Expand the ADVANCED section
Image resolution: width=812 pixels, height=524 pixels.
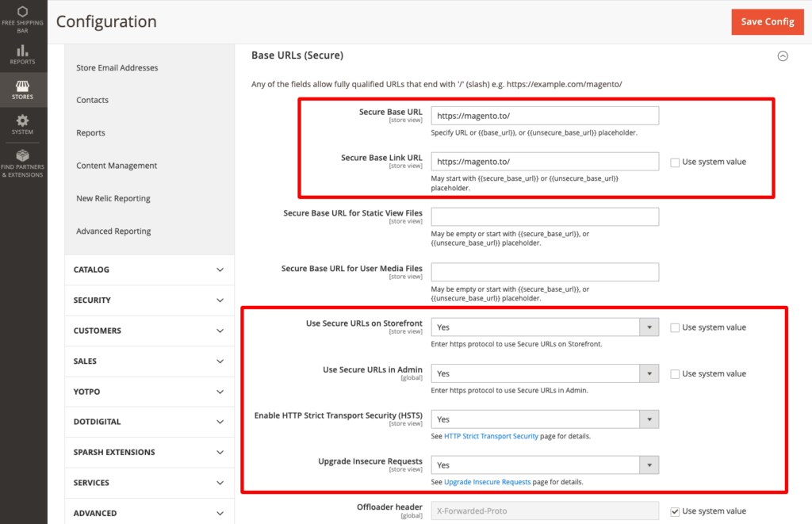coord(149,513)
